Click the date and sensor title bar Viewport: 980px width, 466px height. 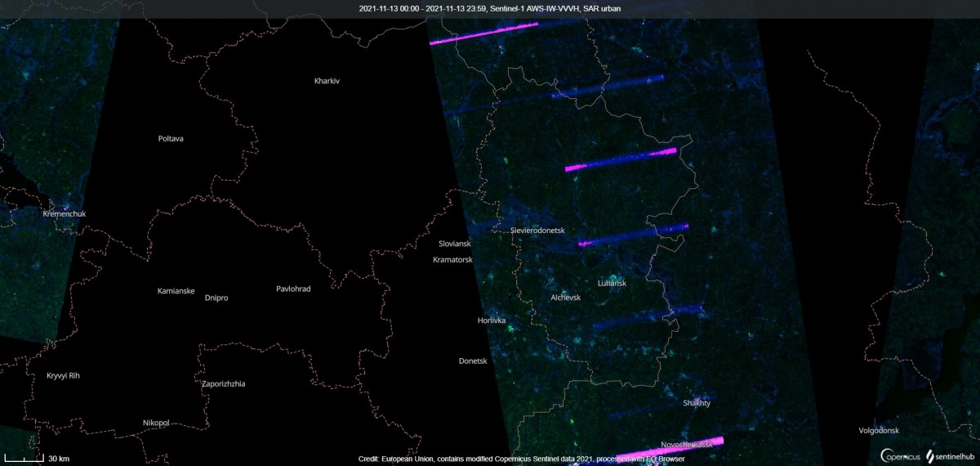tap(489, 9)
